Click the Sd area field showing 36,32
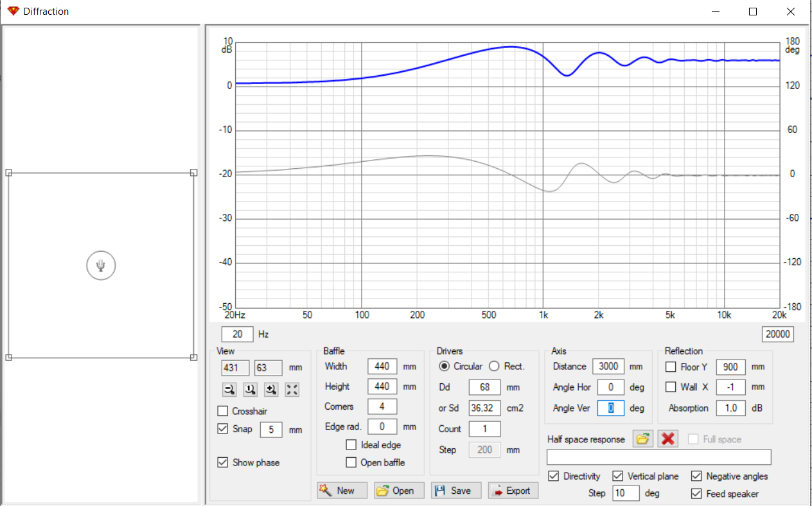The width and height of the screenshot is (812, 506). pos(484,408)
